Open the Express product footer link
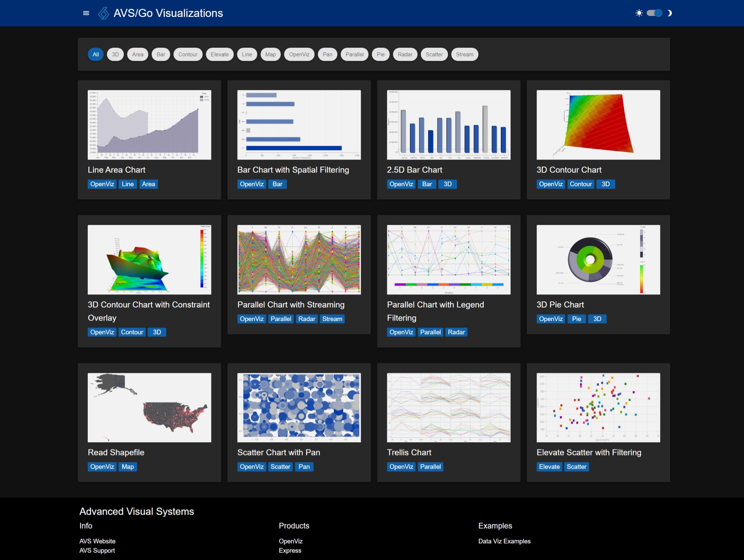 click(290, 550)
